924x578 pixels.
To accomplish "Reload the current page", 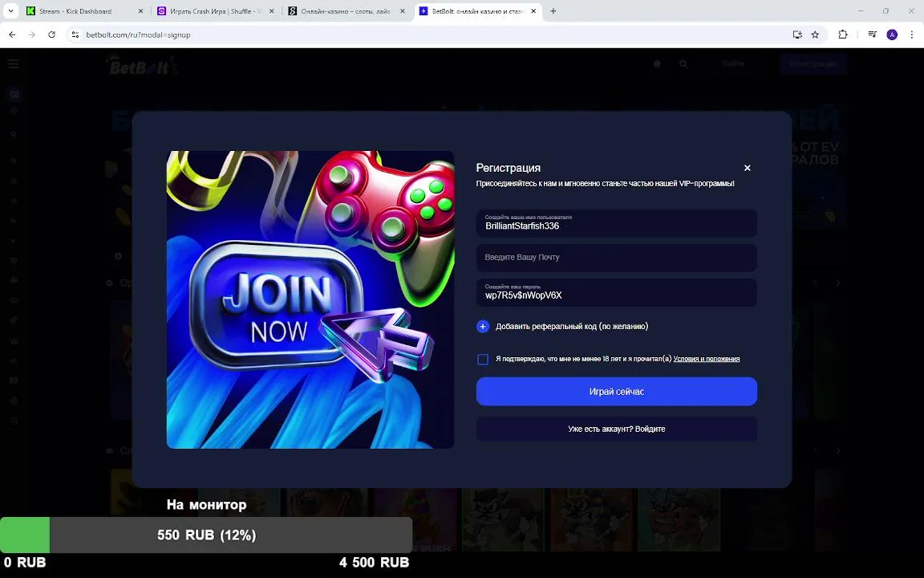I will point(52,35).
